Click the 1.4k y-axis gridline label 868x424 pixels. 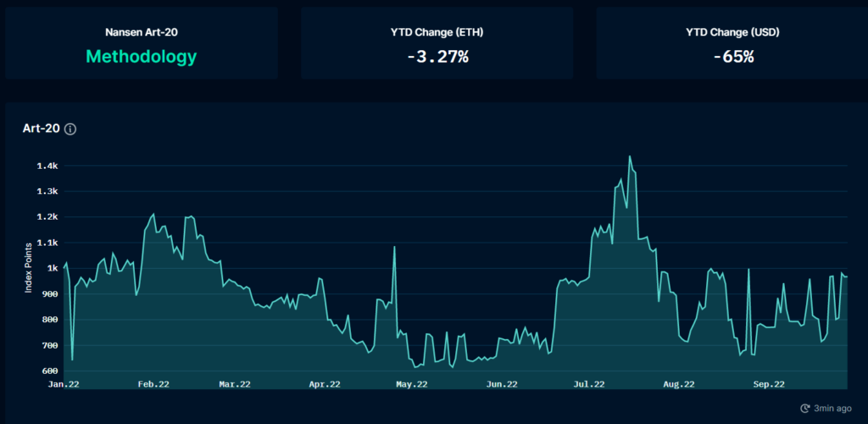pos(46,165)
